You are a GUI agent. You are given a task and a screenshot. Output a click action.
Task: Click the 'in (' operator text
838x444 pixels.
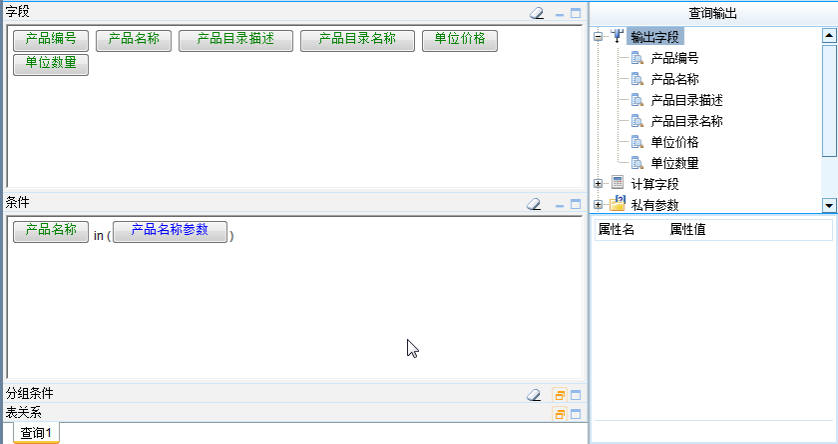point(102,236)
